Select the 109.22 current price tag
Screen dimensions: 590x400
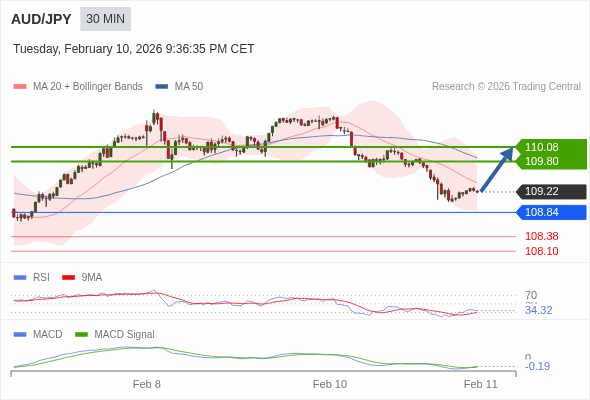coord(551,192)
